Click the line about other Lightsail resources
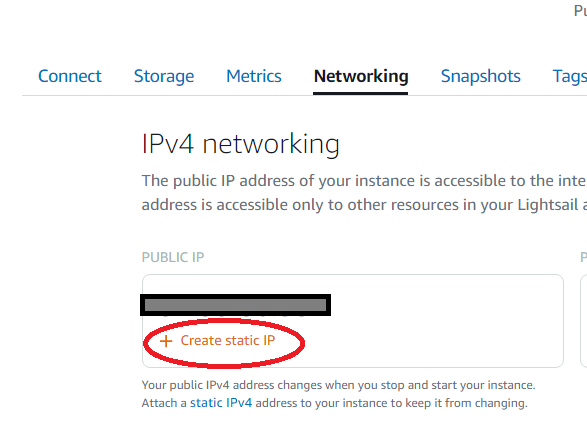Screen dimensions: 587x428 (x=364, y=205)
